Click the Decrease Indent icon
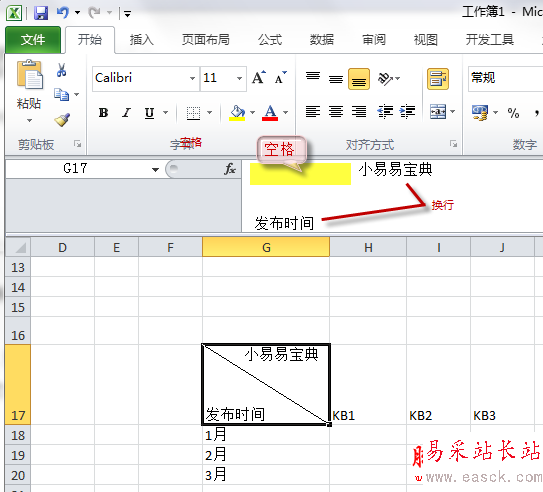543x492 pixels. [x=385, y=111]
